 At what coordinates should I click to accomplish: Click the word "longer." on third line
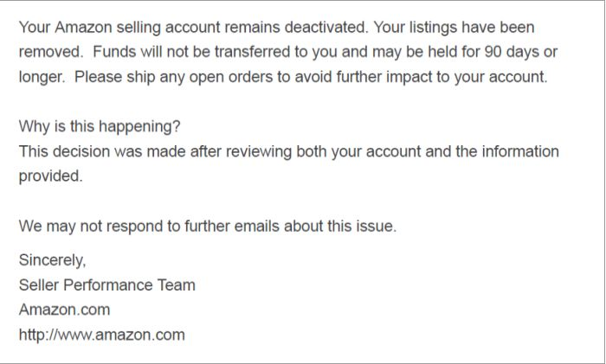tap(42, 77)
